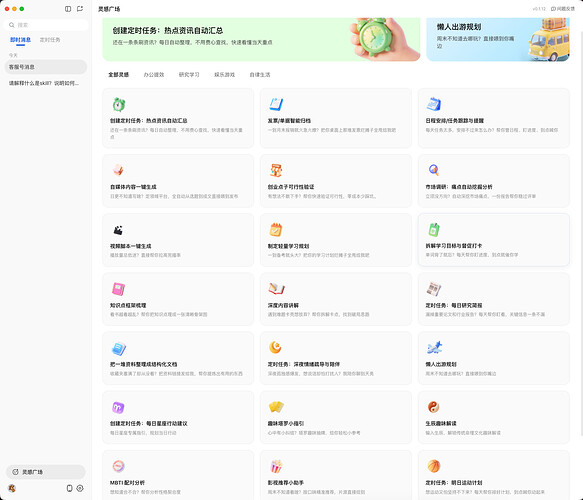Show the 娱乐游戏 category tab

tap(225, 75)
